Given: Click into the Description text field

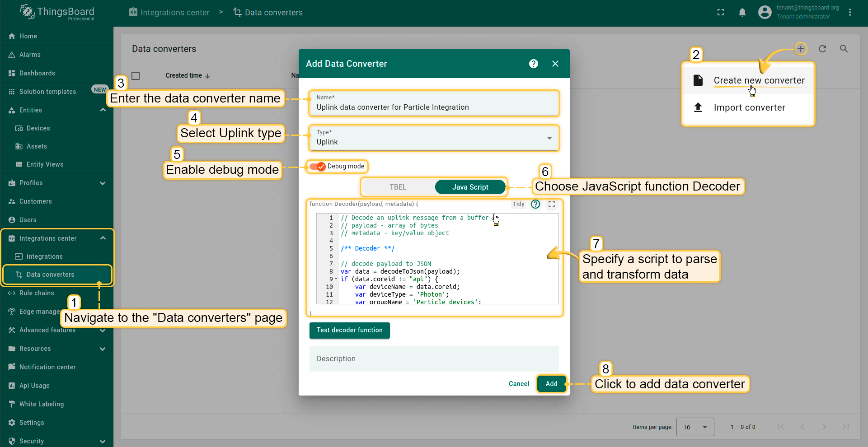Looking at the screenshot, I should point(434,359).
